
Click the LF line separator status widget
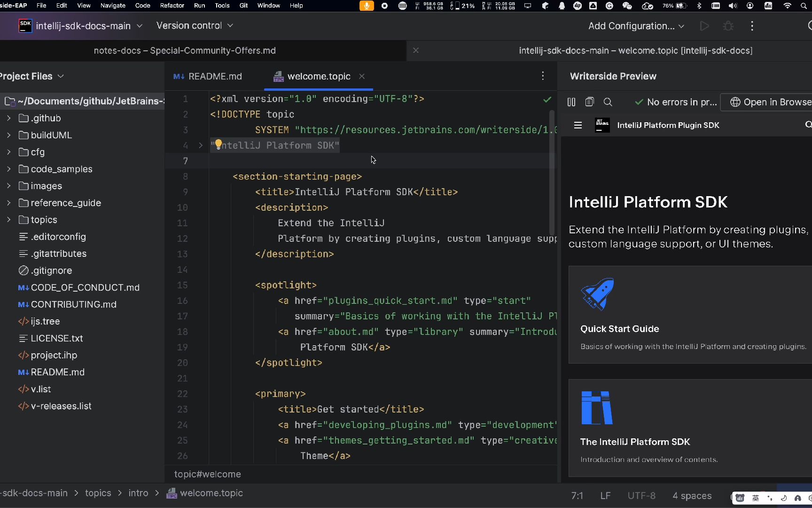(x=605, y=496)
